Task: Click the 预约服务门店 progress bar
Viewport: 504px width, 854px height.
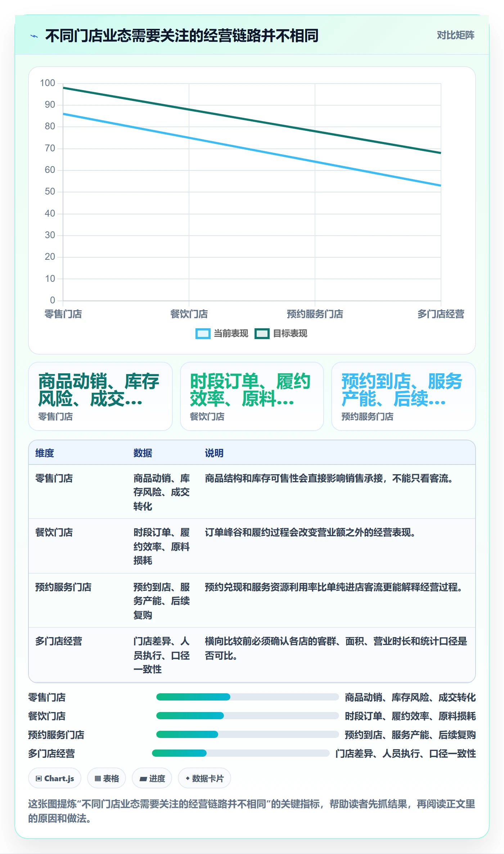Action: pyautogui.click(x=247, y=734)
